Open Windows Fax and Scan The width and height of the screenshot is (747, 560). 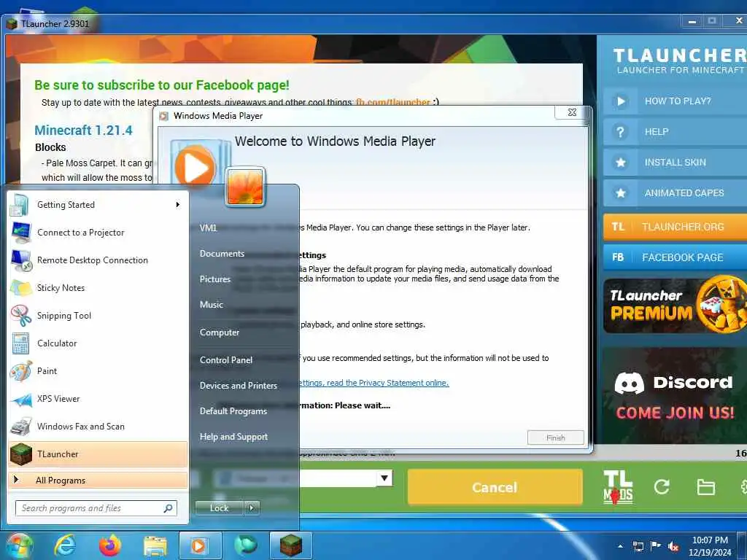pos(98,426)
